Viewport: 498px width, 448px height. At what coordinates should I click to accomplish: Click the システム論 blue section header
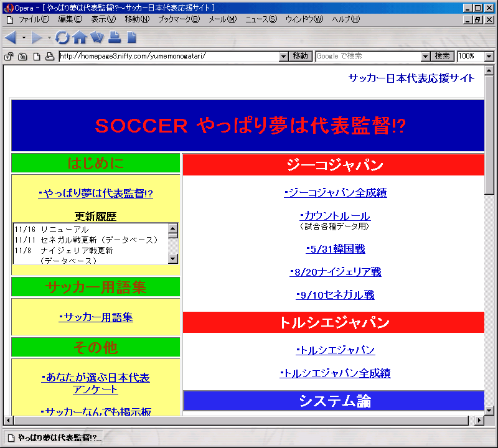tap(334, 401)
